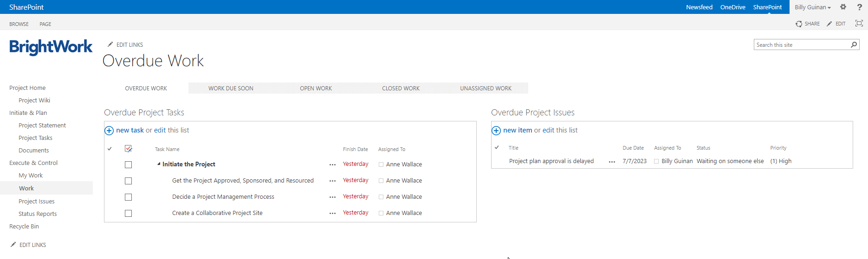Viewport: 868px width, 259px height.
Task: Open the Billy Guinan user menu
Action: pos(812,7)
